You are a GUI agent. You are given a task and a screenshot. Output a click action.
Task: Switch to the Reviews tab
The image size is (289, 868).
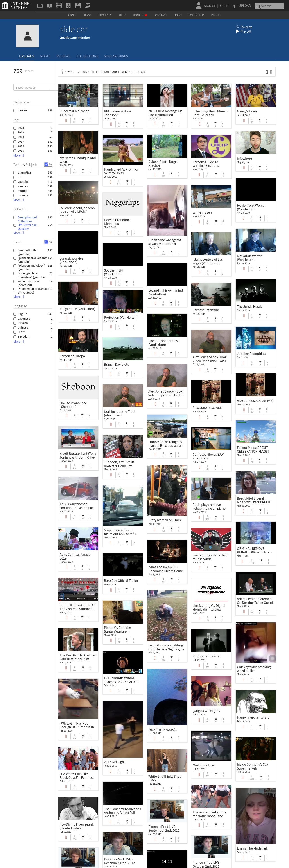click(x=63, y=56)
